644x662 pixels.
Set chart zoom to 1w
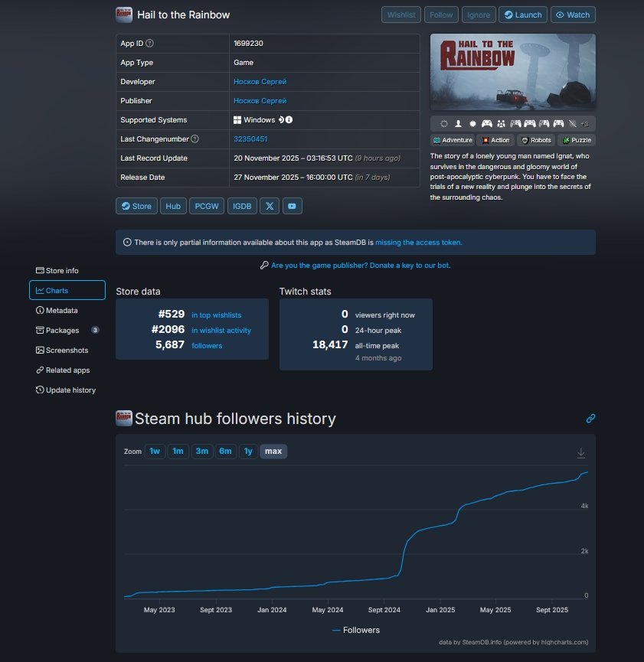pos(155,452)
